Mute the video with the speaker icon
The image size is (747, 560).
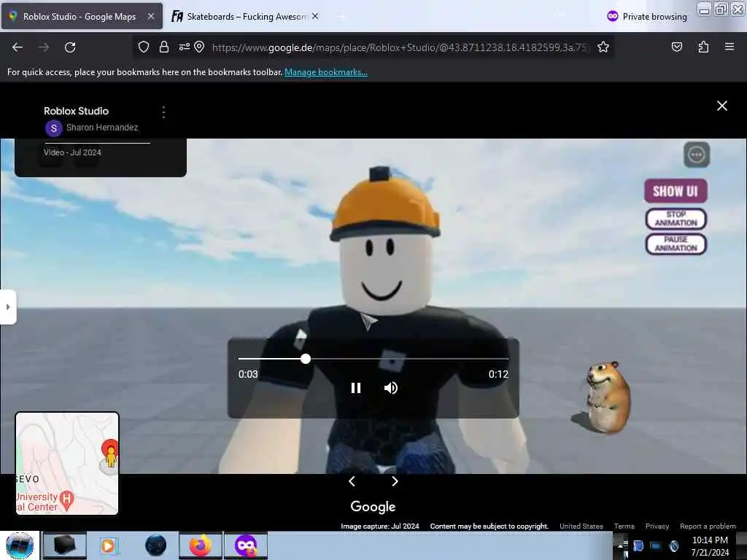(x=391, y=388)
